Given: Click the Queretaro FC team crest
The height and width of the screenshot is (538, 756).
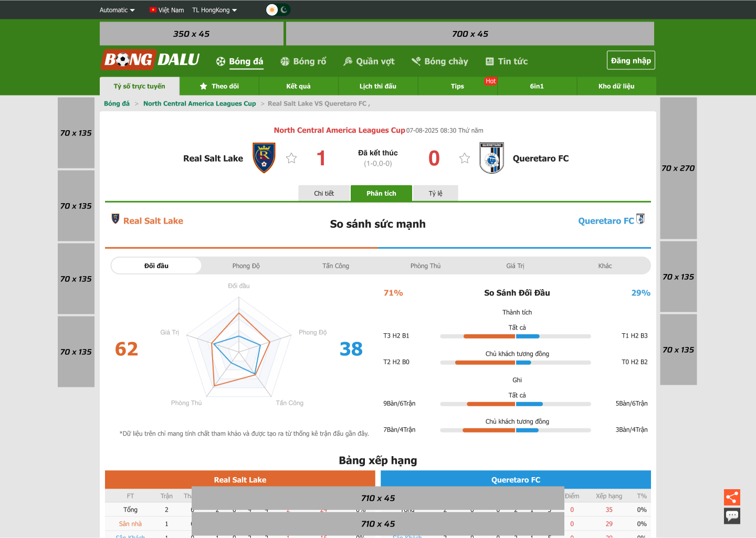Looking at the screenshot, I should [491, 158].
